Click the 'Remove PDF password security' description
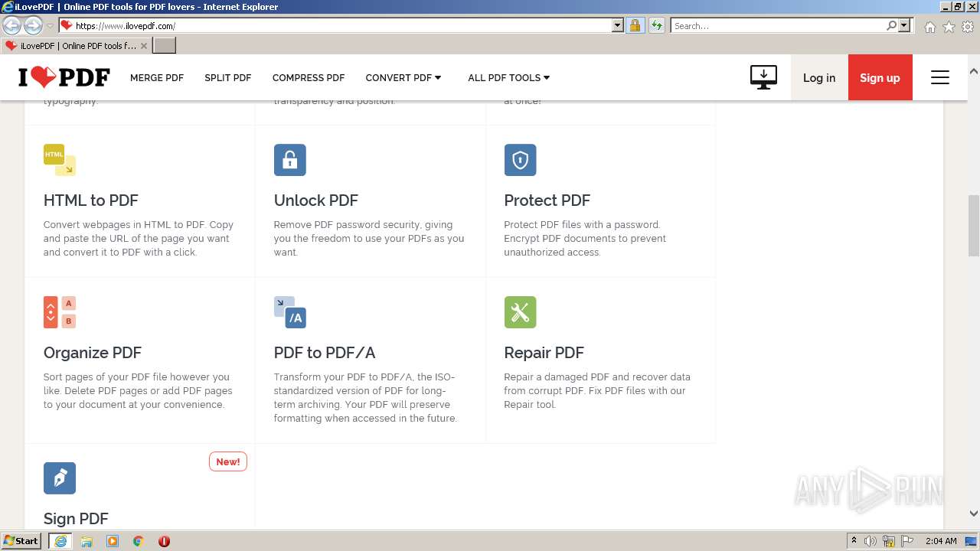This screenshot has width=980, height=551. tap(369, 239)
